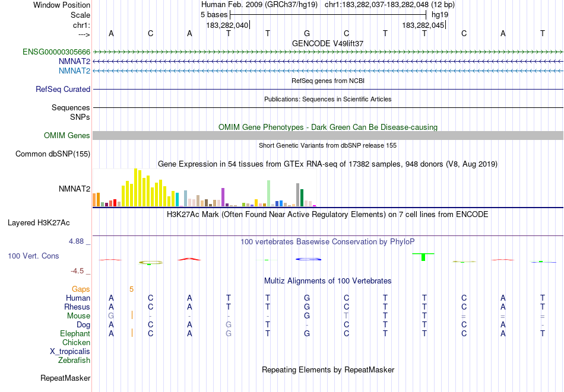Click the chr1:183,282,037-183,282,048 (12 bp) coordinates
Screen dimensions: 564x392
pos(389,5)
